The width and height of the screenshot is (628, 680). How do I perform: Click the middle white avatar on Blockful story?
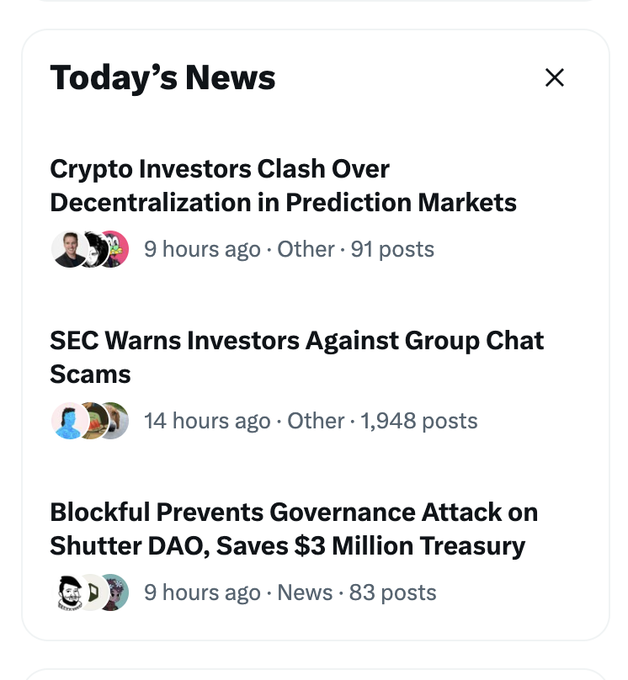92,593
